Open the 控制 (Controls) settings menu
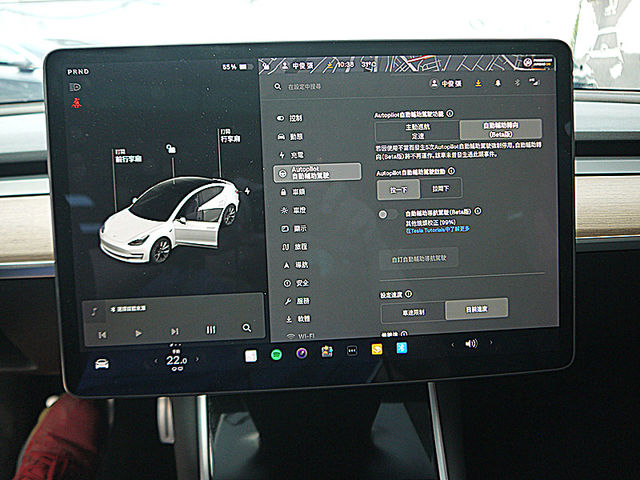 tap(290, 118)
